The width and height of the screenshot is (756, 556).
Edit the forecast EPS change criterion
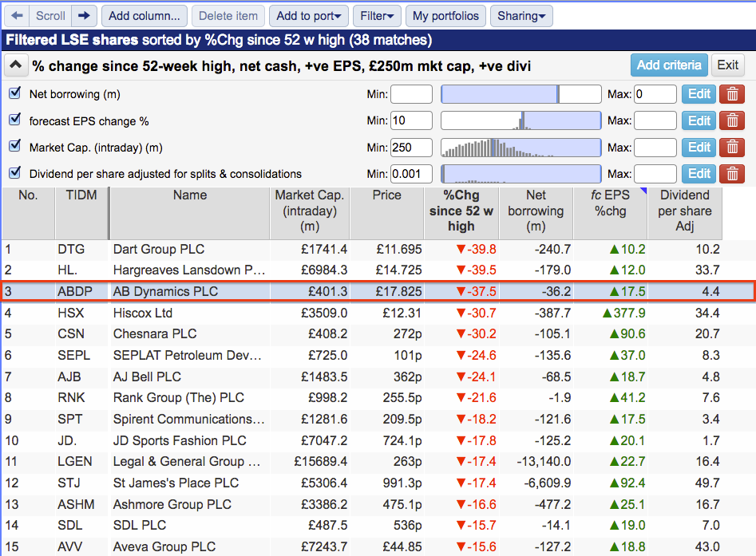click(x=699, y=120)
